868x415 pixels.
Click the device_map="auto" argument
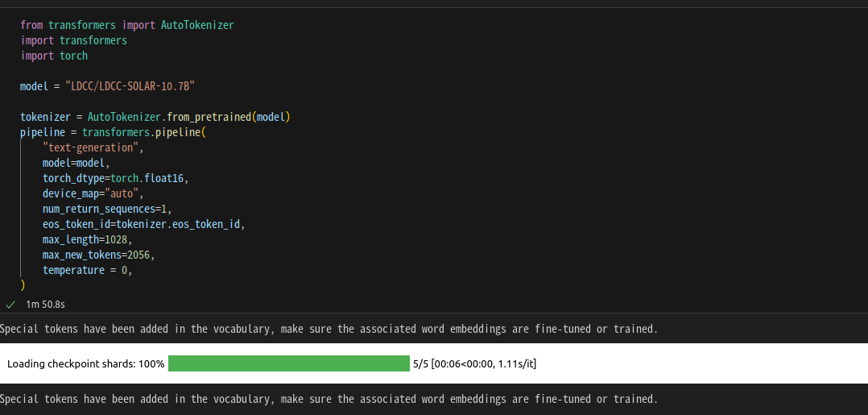[x=93, y=193]
